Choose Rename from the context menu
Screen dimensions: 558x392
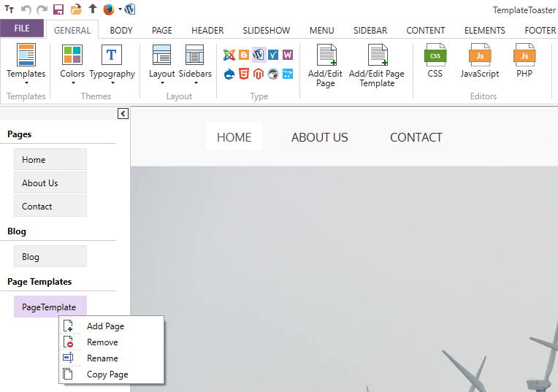[x=102, y=358]
